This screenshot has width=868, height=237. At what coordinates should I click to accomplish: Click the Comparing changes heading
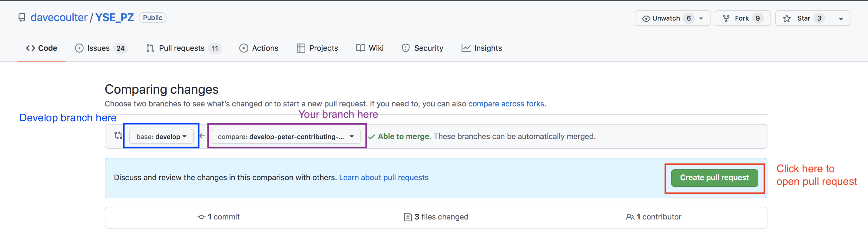click(161, 89)
